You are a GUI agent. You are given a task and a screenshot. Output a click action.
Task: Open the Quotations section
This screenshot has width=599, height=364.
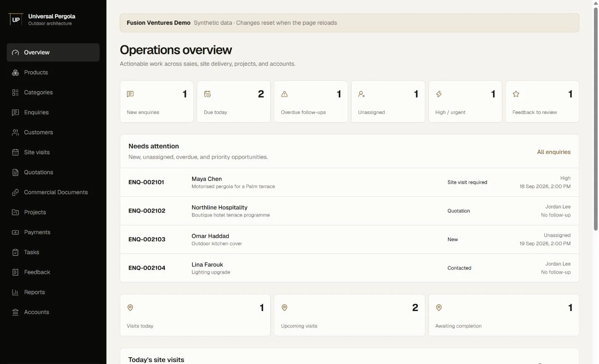tap(53, 172)
